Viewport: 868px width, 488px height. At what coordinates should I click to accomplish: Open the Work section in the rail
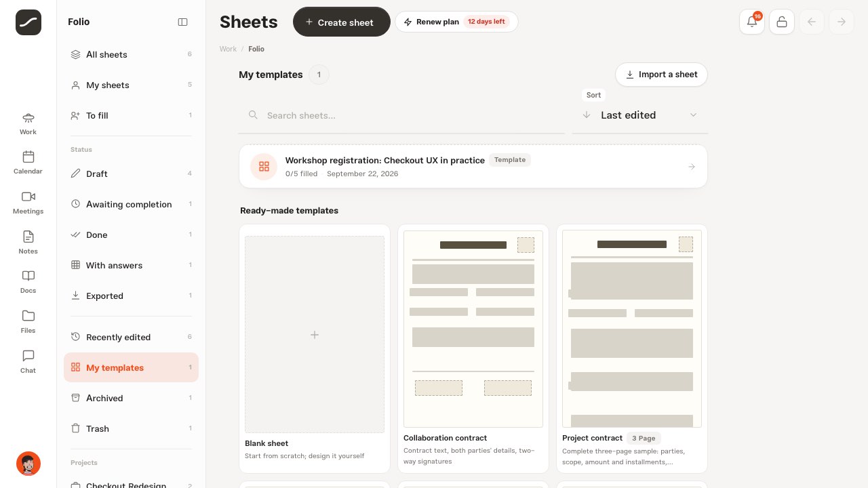pos(28,123)
